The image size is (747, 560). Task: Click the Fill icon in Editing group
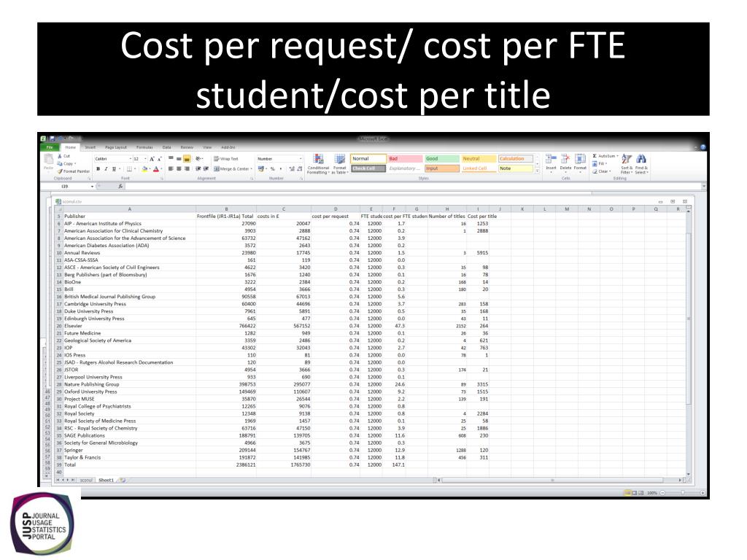coord(595,164)
